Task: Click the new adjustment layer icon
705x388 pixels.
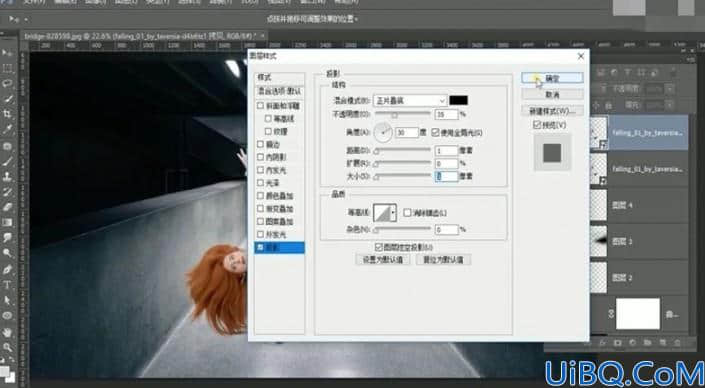Action: (633, 343)
